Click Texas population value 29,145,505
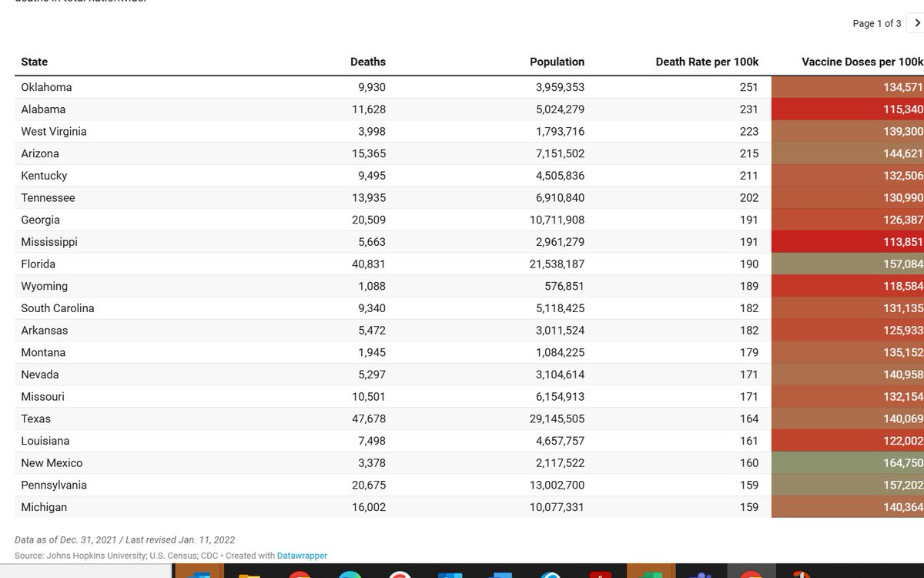This screenshot has width=924, height=578. 557,419
